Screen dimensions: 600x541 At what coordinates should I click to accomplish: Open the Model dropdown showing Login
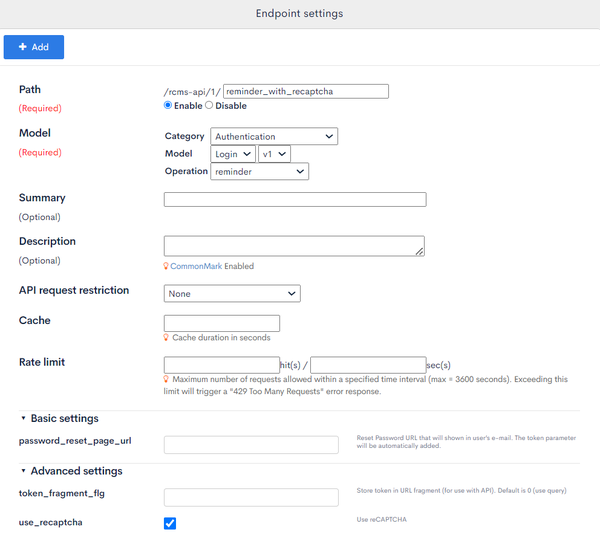tap(233, 154)
